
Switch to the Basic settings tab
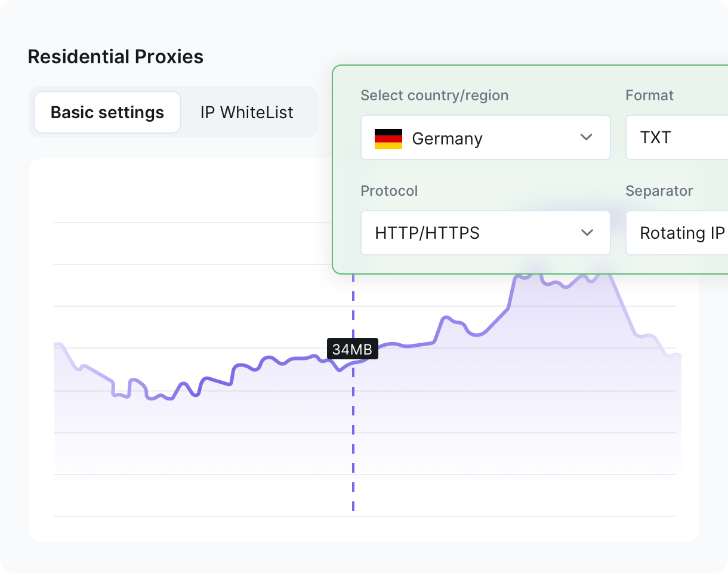tap(107, 112)
